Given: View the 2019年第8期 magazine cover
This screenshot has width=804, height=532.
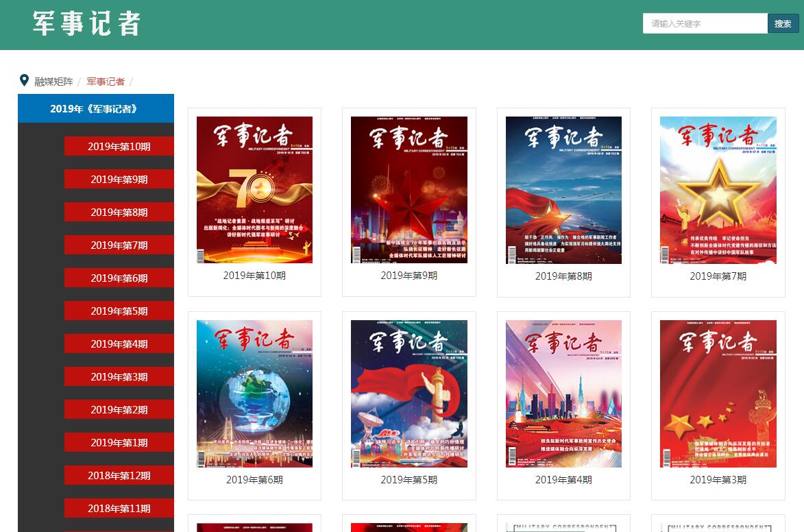Looking at the screenshot, I should (563, 190).
